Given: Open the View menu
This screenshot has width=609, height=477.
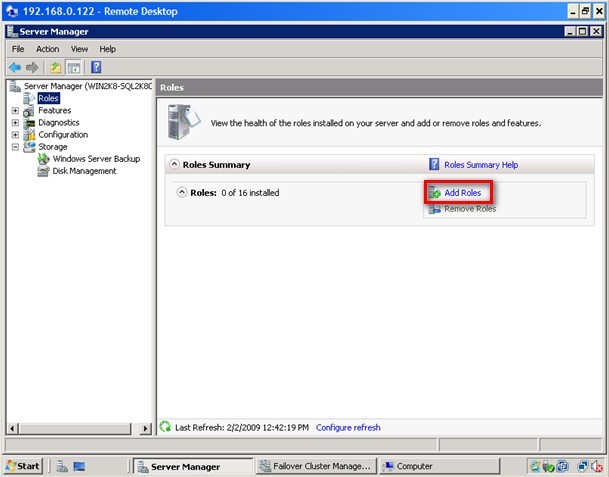Looking at the screenshot, I should 79,49.
